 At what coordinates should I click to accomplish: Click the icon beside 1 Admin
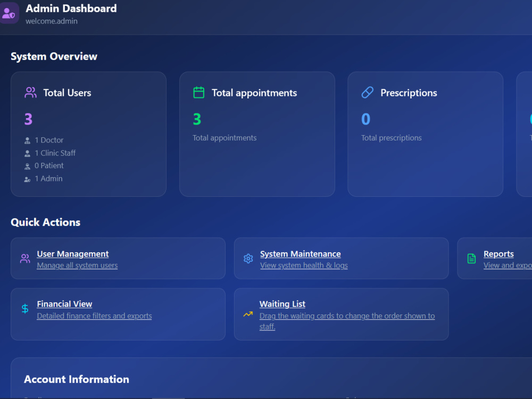[x=28, y=179]
